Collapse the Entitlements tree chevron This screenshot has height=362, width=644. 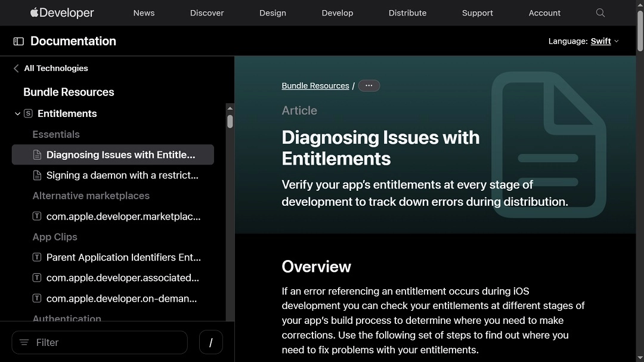[17, 114]
